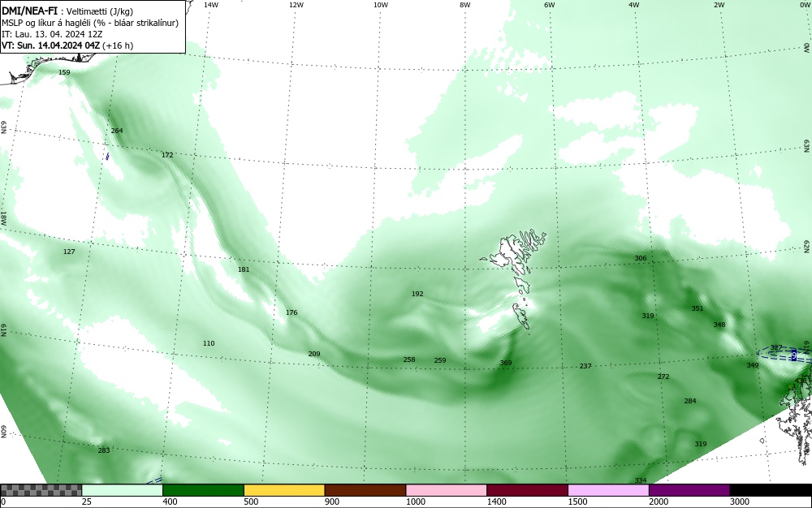
Task: Click the light violet 1500–2000 legend swatch
Action: [608, 490]
